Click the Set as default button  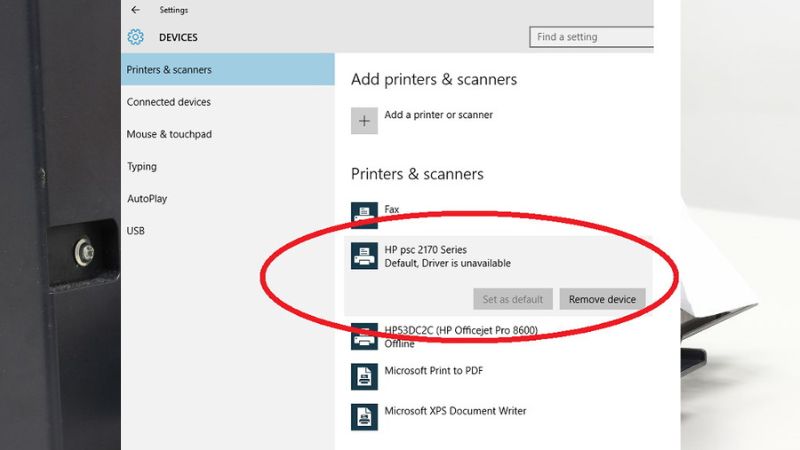click(x=513, y=299)
